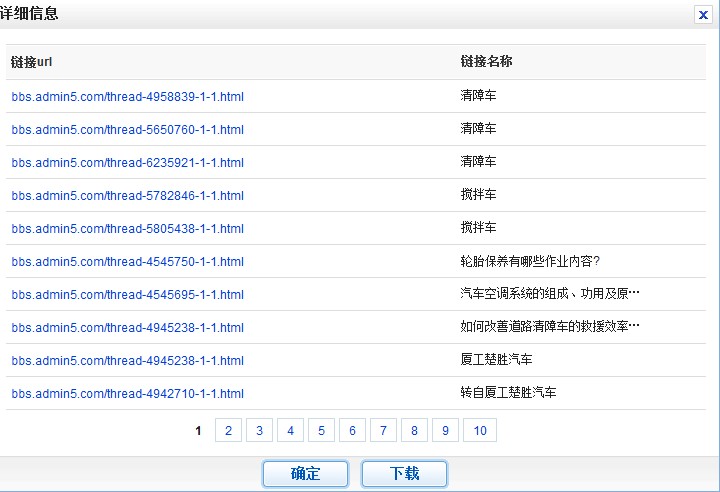The width and height of the screenshot is (720, 492).
Task: Go to page 2 of results
Action: click(228, 430)
